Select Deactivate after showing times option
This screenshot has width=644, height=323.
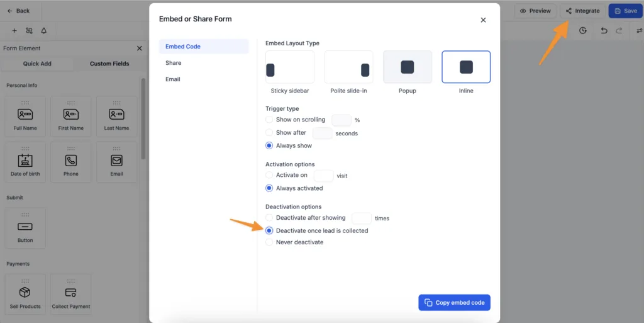pyautogui.click(x=270, y=218)
